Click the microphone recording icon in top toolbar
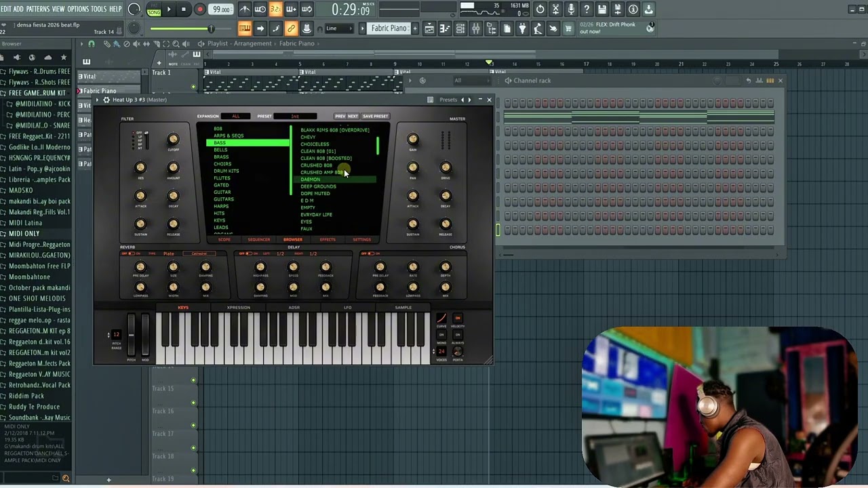Image resolution: width=868 pixels, height=488 pixels. (571, 9)
